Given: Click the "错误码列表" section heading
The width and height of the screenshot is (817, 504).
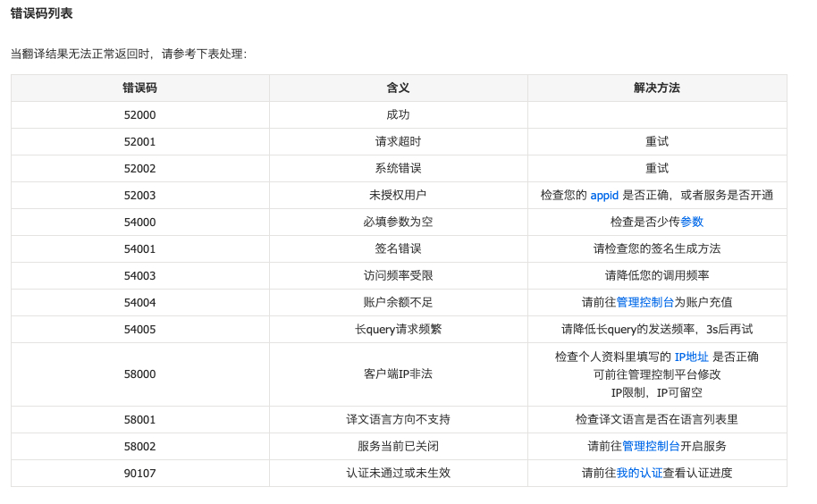Looking at the screenshot, I should click(41, 13).
